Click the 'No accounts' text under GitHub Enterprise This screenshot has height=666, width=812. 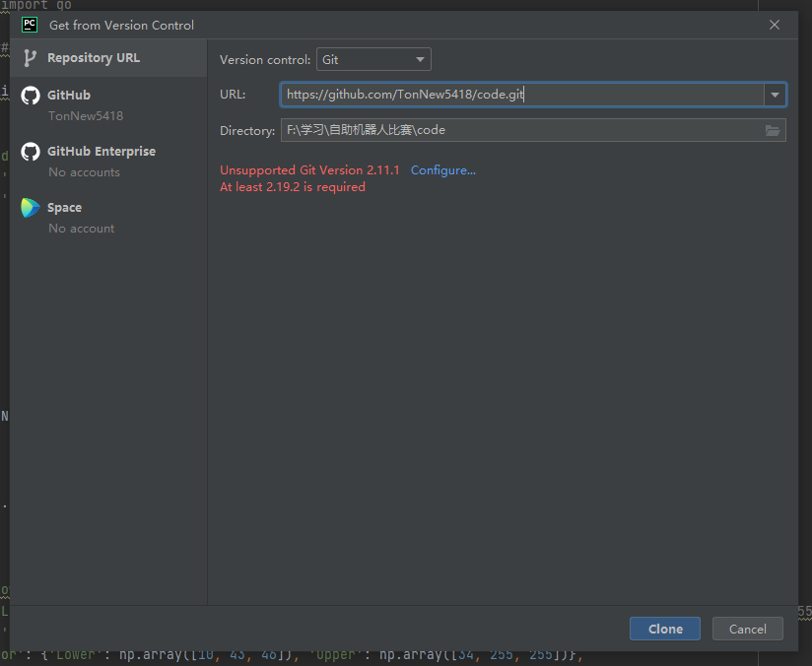85,172
